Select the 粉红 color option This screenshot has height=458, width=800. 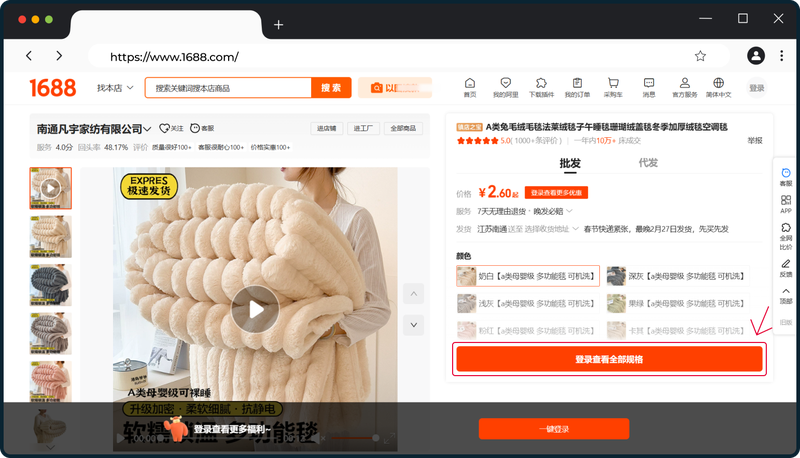528,330
